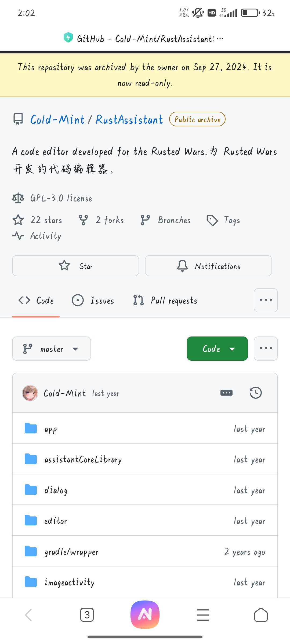
Task: Open the browser tabs counter
Action: [87, 615]
